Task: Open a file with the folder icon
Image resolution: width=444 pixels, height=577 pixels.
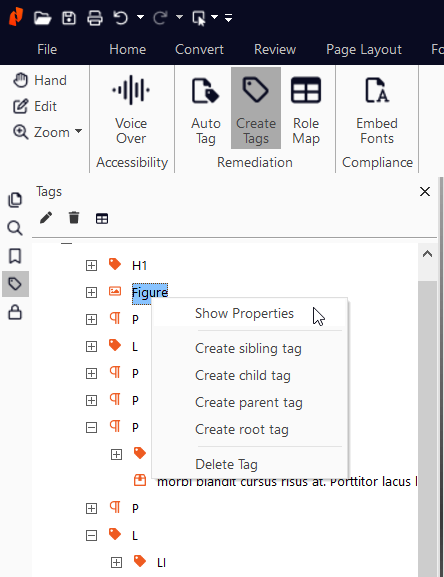Action: tap(42, 18)
